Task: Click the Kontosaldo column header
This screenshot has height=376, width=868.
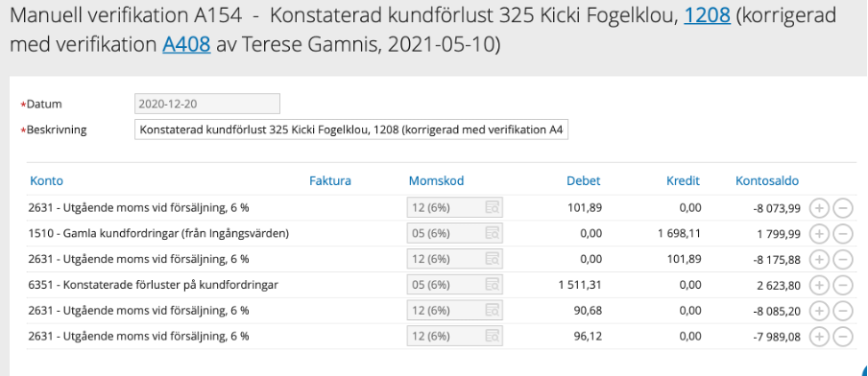Action: (766, 181)
